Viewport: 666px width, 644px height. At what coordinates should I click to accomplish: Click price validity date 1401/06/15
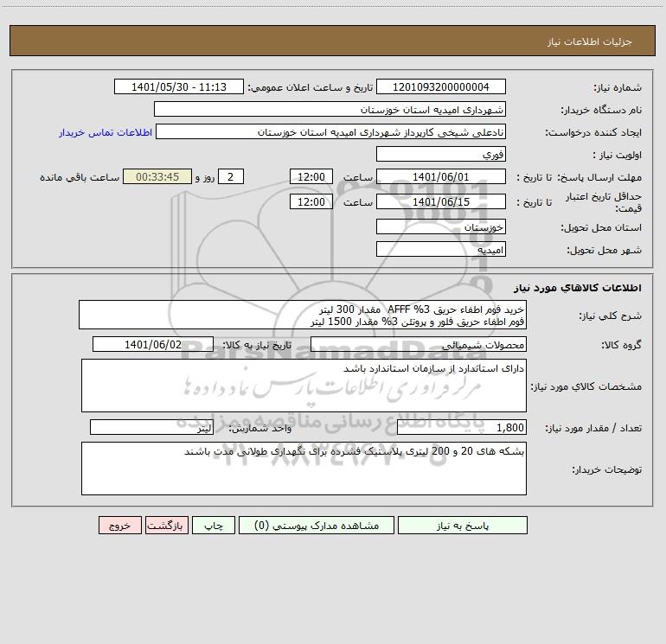[x=441, y=201]
